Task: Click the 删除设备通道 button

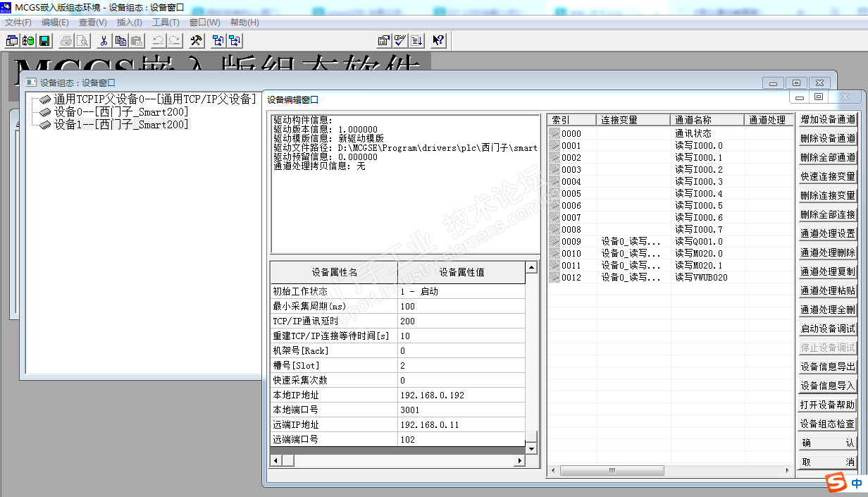Action: (828, 138)
